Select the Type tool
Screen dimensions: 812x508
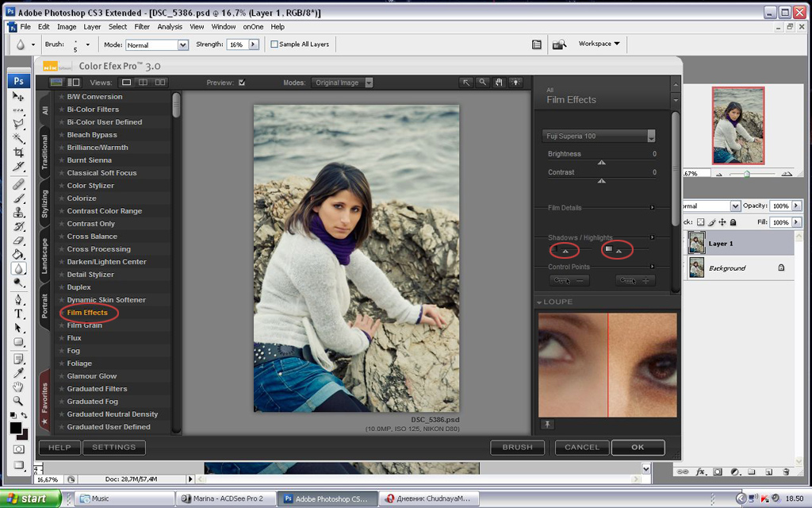click(x=18, y=314)
